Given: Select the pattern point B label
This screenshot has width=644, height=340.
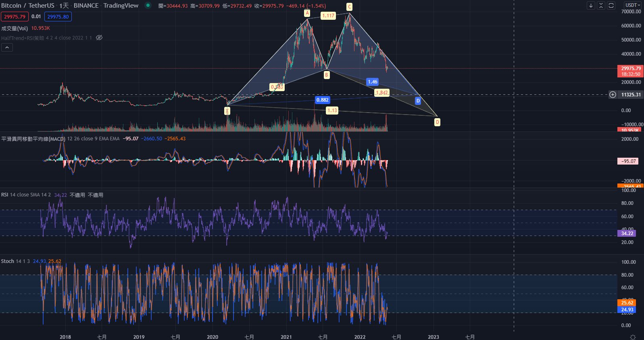Looking at the screenshot, I should [x=327, y=75].
